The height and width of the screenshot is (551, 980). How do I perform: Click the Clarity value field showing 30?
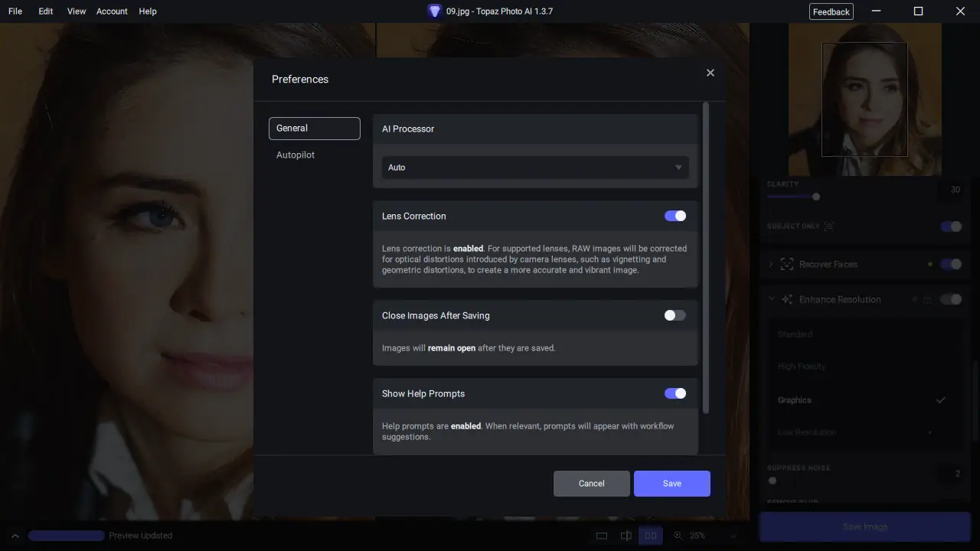(951, 190)
